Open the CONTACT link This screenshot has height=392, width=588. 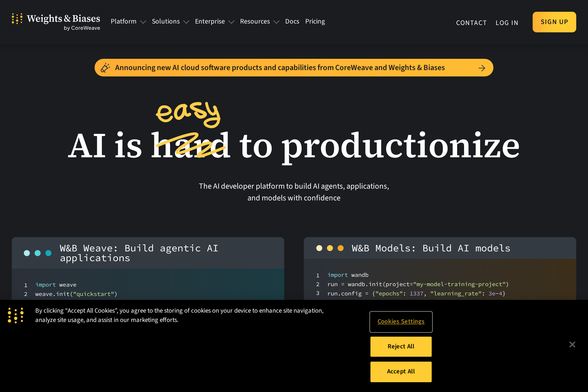(x=471, y=23)
